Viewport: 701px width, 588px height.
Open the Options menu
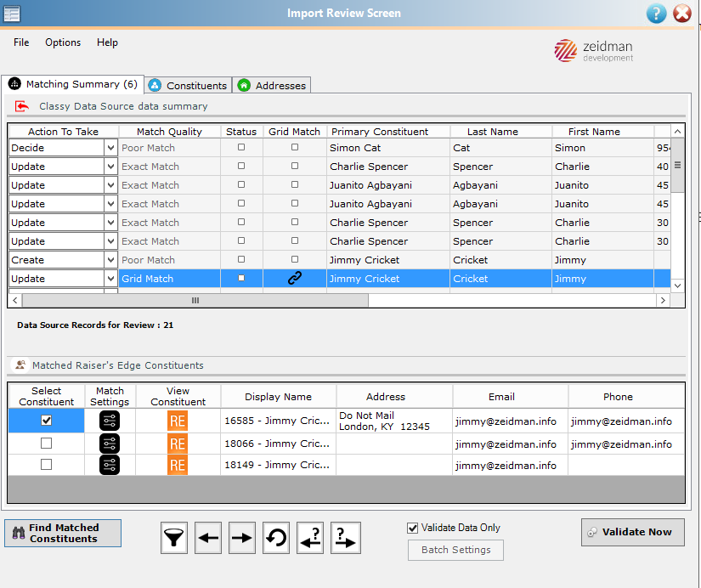(63, 42)
